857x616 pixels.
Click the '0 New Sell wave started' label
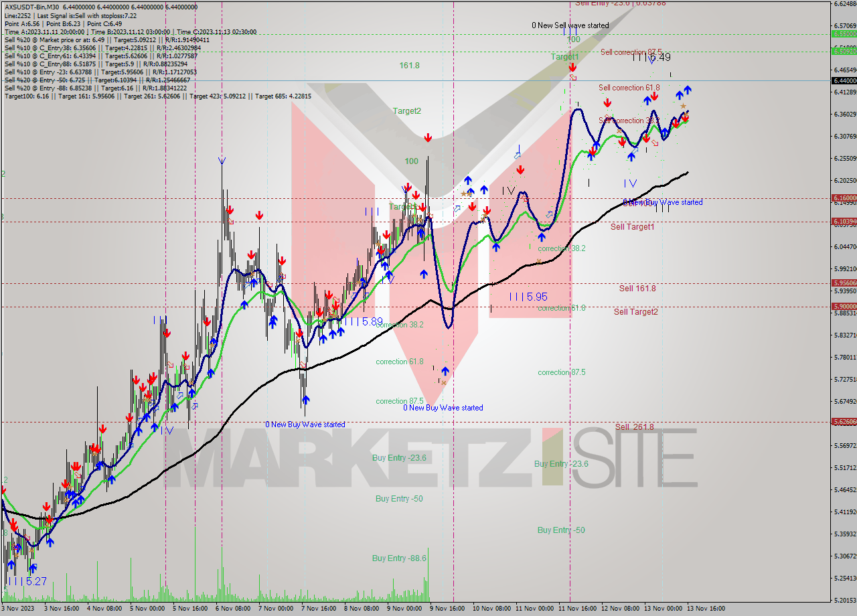(570, 25)
